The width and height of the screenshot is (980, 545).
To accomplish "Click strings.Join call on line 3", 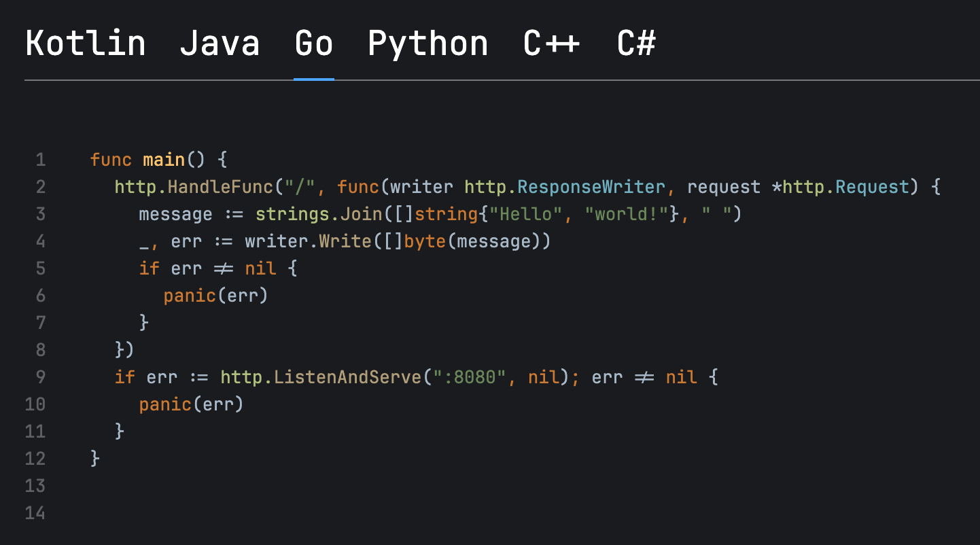I will click(317, 215).
